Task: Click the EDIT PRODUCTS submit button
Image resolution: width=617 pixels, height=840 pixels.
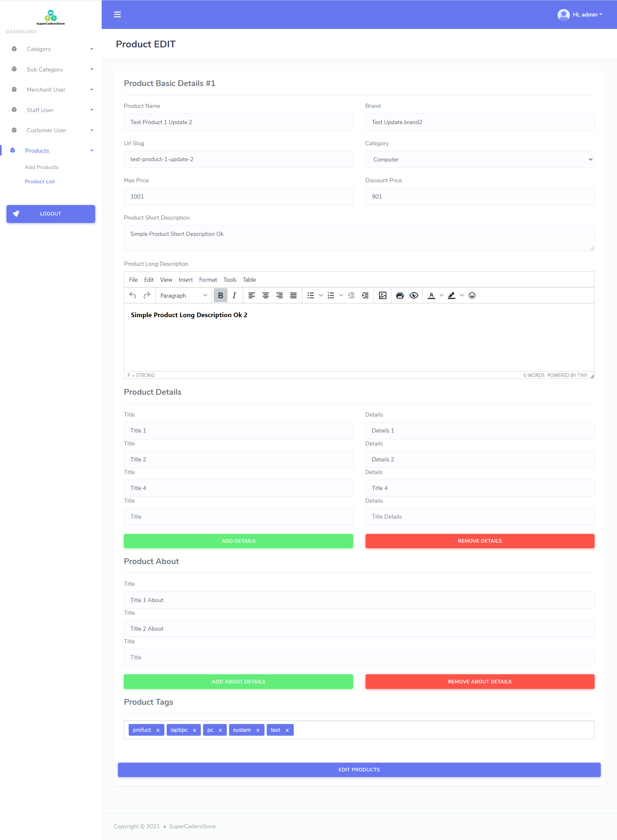Action: pos(359,770)
